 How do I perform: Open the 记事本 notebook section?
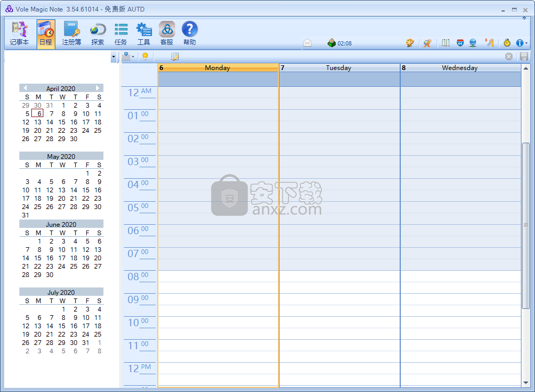tap(19, 34)
